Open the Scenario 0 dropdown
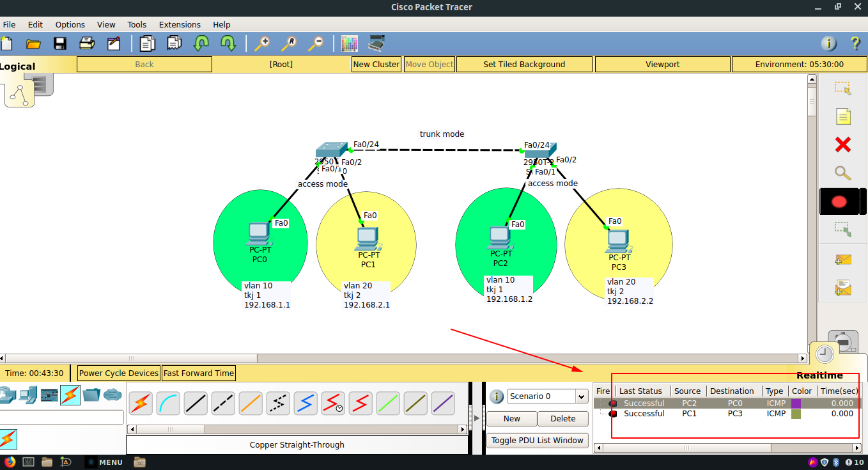The height and width of the screenshot is (470, 868). tap(580, 396)
